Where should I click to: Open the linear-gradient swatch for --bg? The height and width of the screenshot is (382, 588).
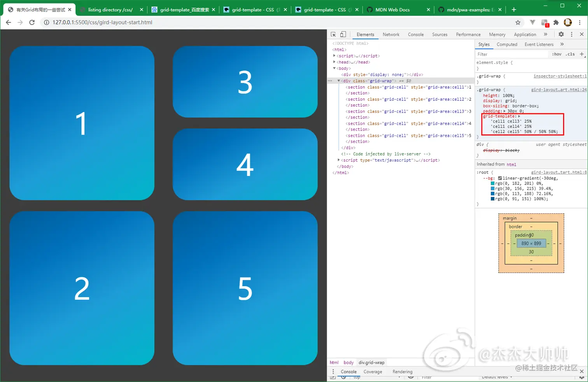pyautogui.click(x=500, y=178)
